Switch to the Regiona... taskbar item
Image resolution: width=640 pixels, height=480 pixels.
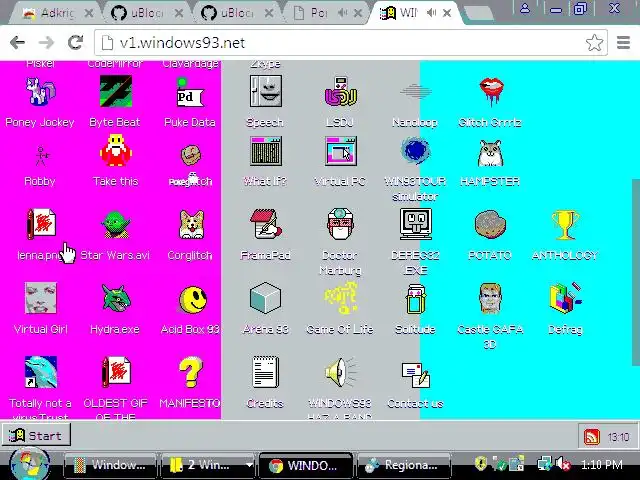pos(404,465)
